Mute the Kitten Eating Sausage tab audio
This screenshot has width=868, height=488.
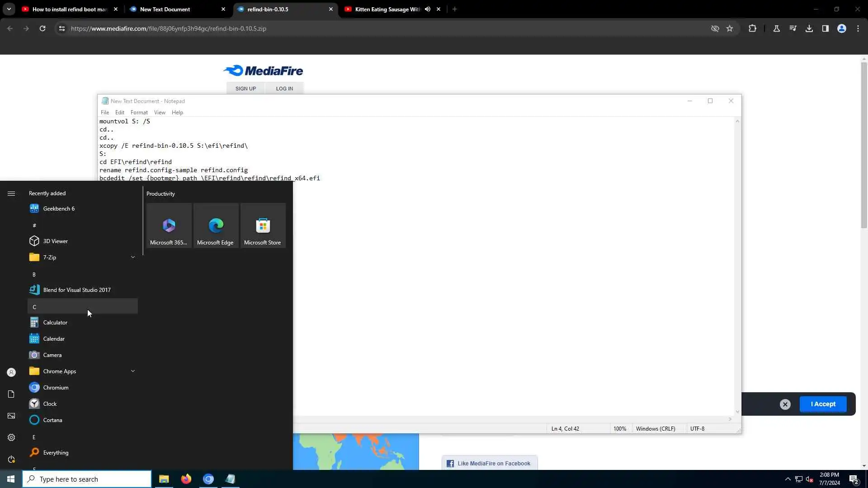click(428, 9)
